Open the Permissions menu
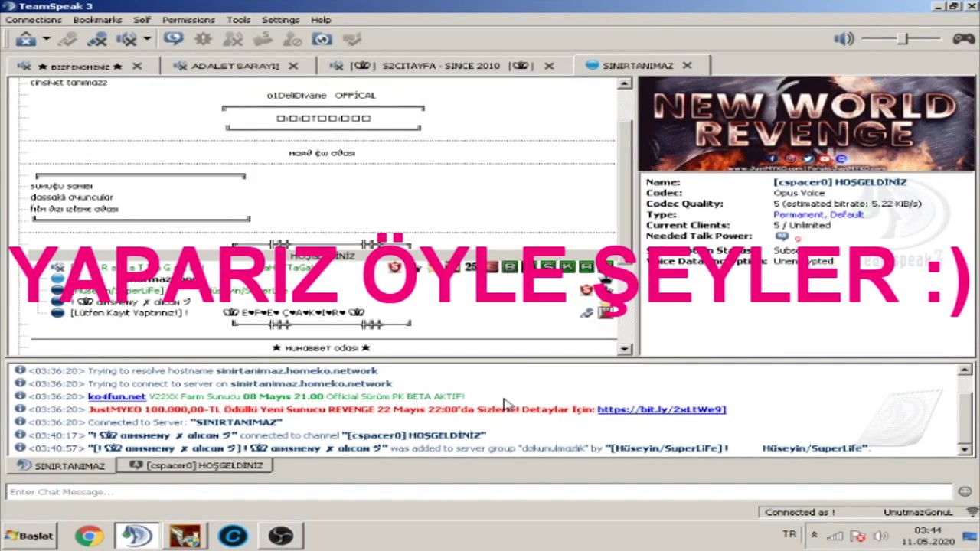The height and width of the screenshot is (551, 980). tap(188, 20)
